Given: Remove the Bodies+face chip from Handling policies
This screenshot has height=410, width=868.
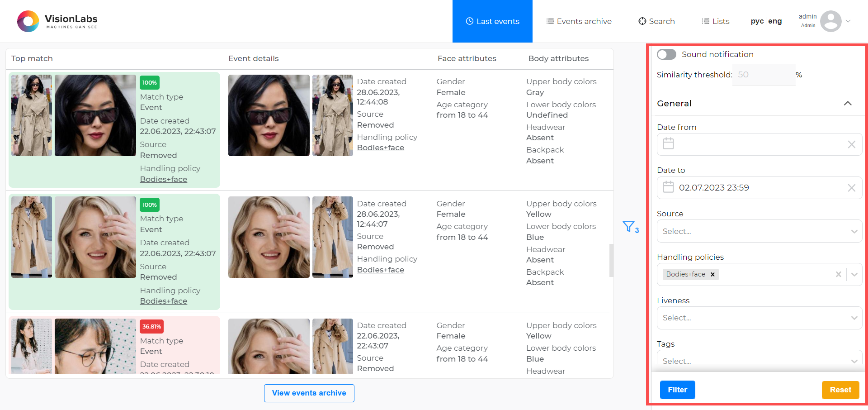Looking at the screenshot, I should pos(712,274).
